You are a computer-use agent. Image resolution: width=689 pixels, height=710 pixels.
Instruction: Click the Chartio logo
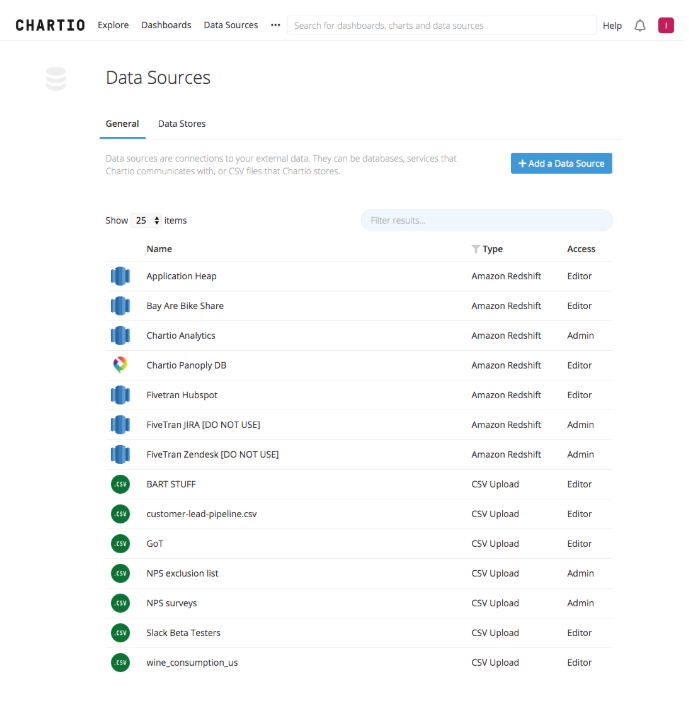[x=50, y=25]
